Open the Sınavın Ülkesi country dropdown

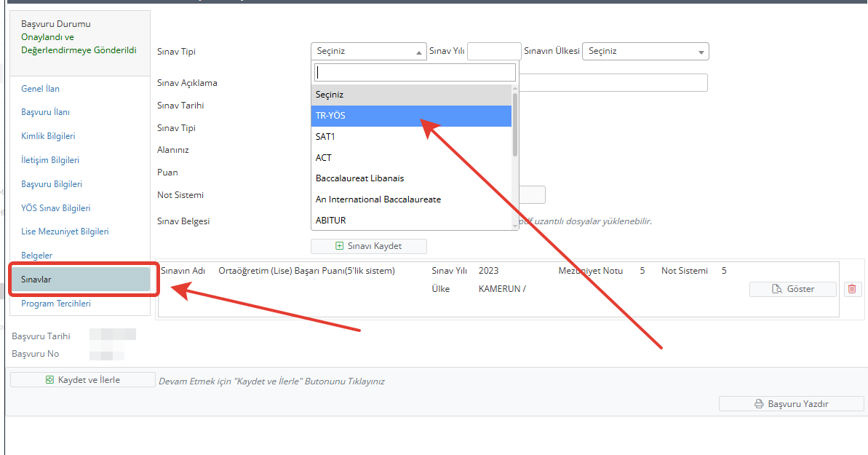645,52
